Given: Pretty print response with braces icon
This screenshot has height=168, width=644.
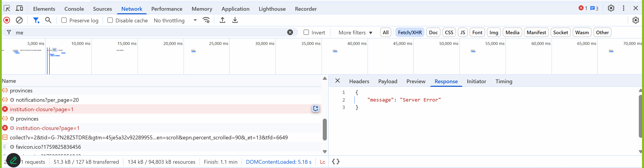Looking at the screenshot, I should tap(336, 162).
